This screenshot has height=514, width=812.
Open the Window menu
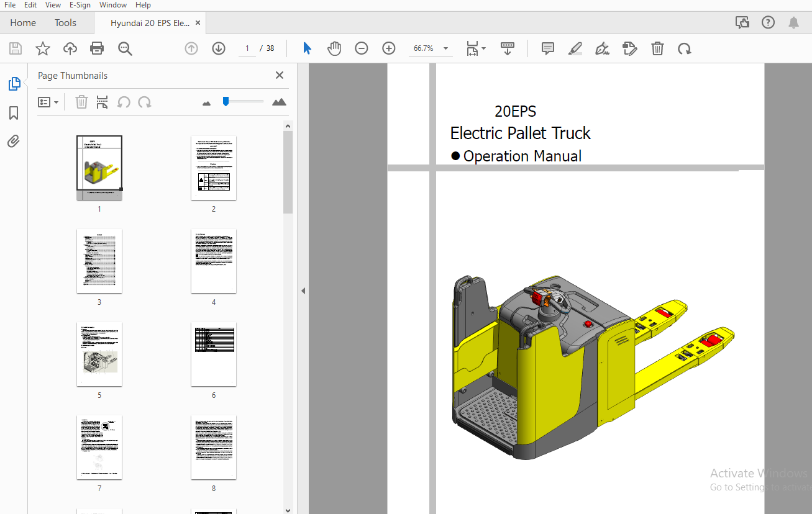pyautogui.click(x=113, y=5)
